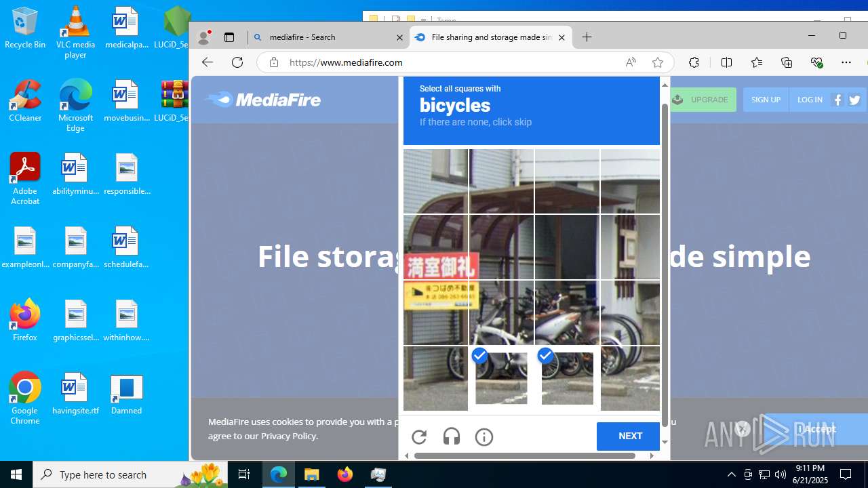Select the bottom-left captcha tile with shutter
The height and width of the screenshot is (488, 868).
(x=435, y=378)
